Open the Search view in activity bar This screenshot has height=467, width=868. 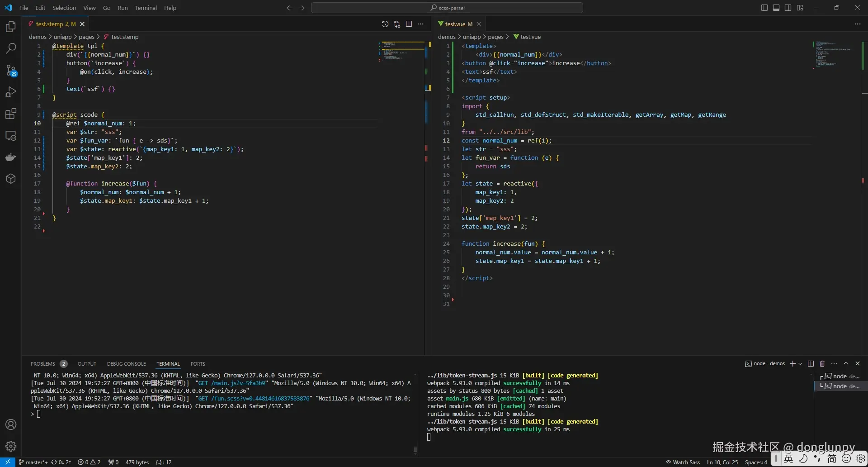(x=11, y=48)
